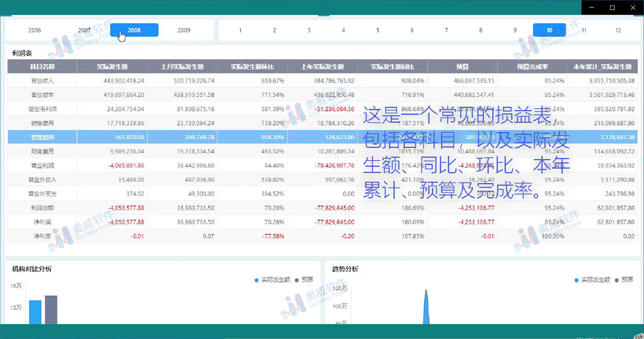Click the 实际发生额环比 column header
Image resolution: width=644 pixels, height=339 pixels.
252,67
